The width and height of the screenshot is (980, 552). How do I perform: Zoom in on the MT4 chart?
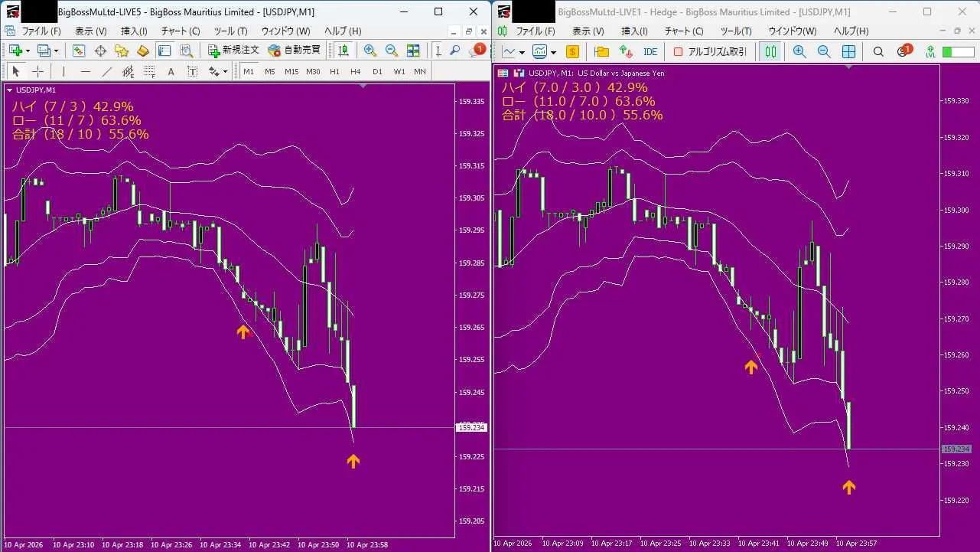[370, 51]
